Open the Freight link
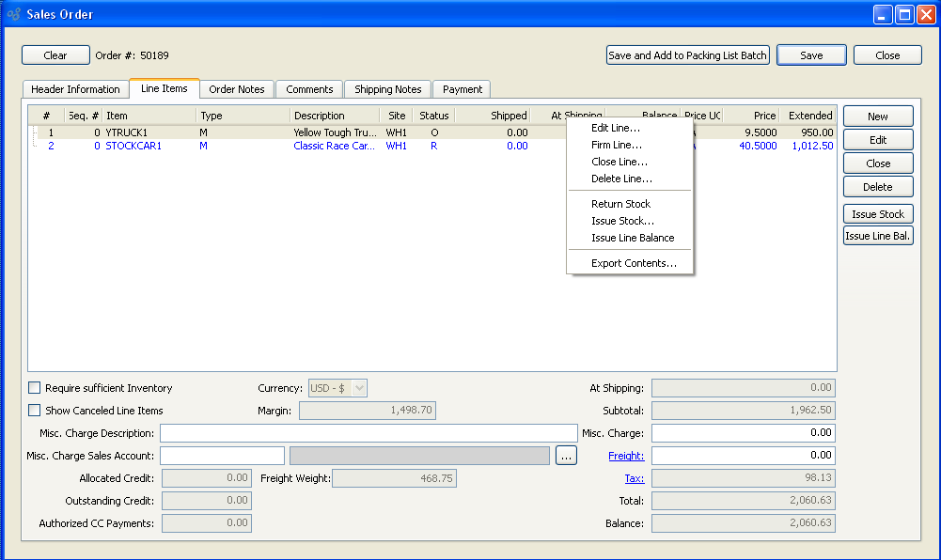941x560 pixels. pos(625,456)
